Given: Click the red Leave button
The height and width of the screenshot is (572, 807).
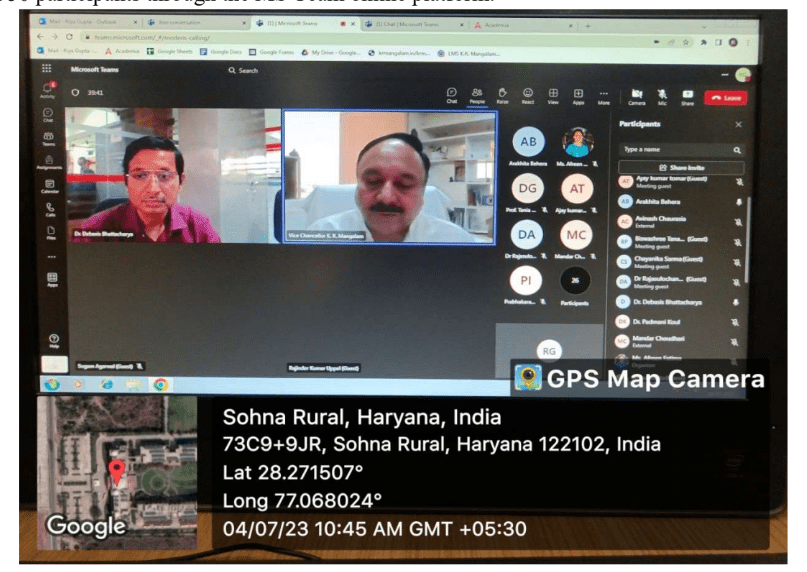Looking at the screenshot, I should [x=726, y=97].
